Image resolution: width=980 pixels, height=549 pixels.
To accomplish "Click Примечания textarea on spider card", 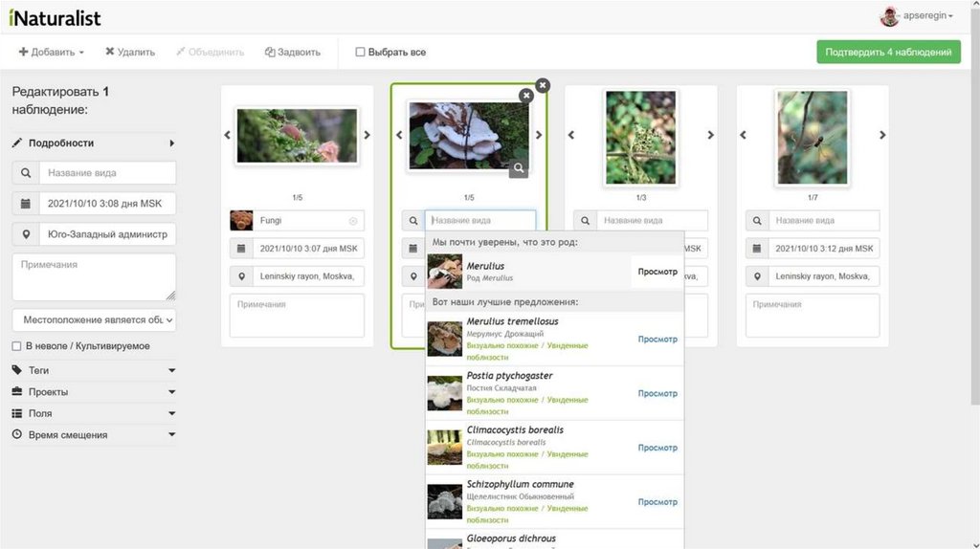I will tap(813, 316).
